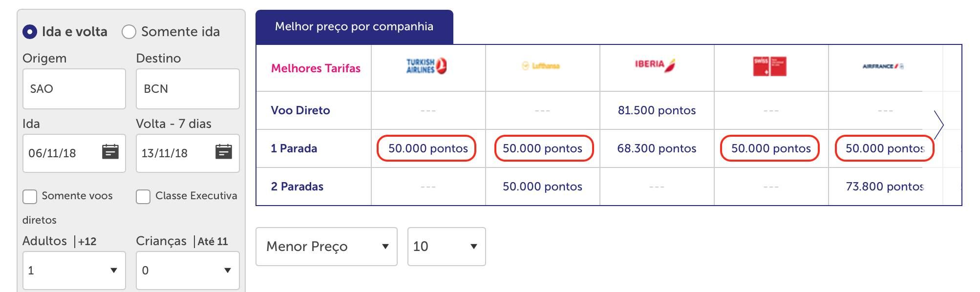The height and width of the screenshot is (292, 980).
Task: Click the Turkish Airlines logo
Action: pos(426,66)
